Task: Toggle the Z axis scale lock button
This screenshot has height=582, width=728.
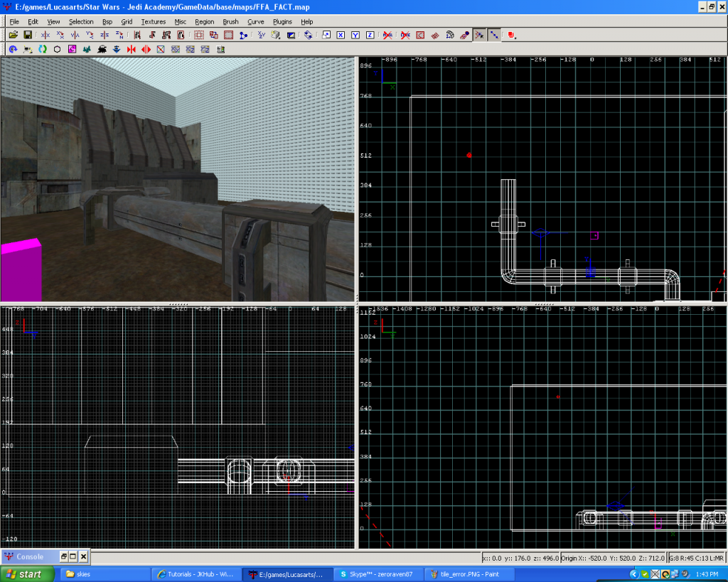Action: (x=370, y=35)
